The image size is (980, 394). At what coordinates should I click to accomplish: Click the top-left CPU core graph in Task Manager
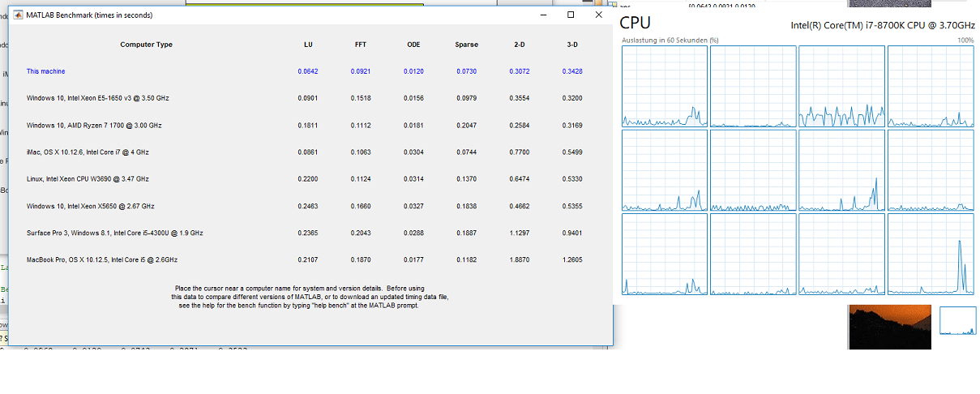665,86
